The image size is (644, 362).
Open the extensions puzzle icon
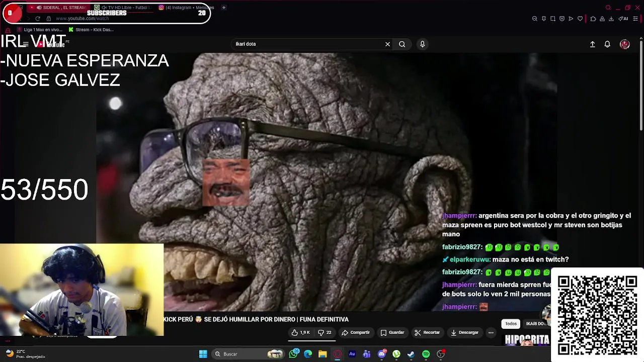[x=593, y=19]
